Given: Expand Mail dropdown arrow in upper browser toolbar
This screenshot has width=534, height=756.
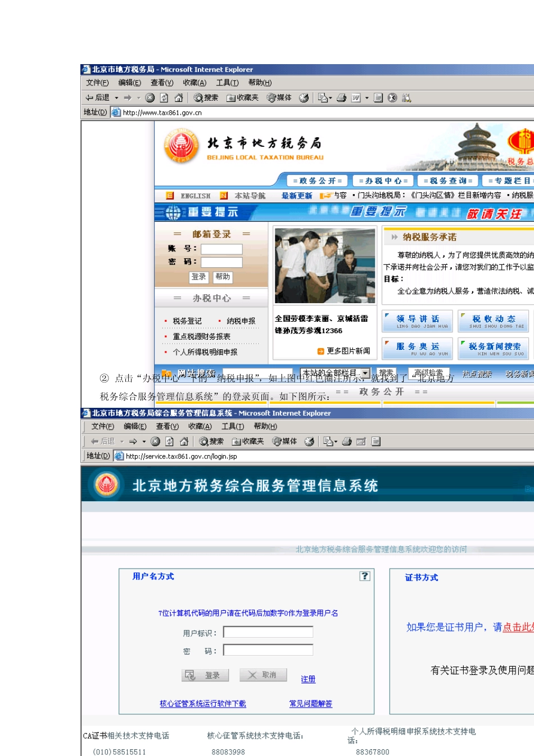Looking at the screenshot, I should 331,98.
